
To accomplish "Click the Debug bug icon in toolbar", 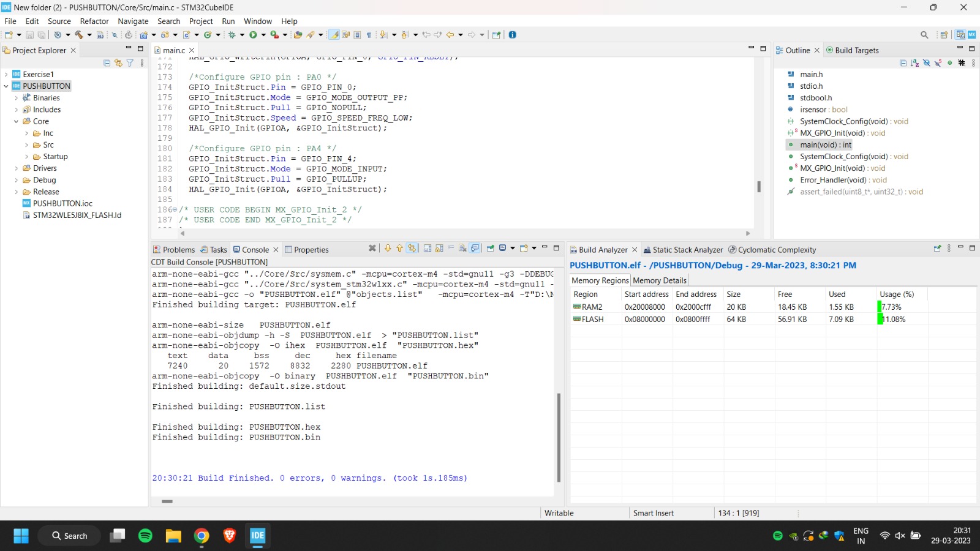I will (x=232, y=35).
